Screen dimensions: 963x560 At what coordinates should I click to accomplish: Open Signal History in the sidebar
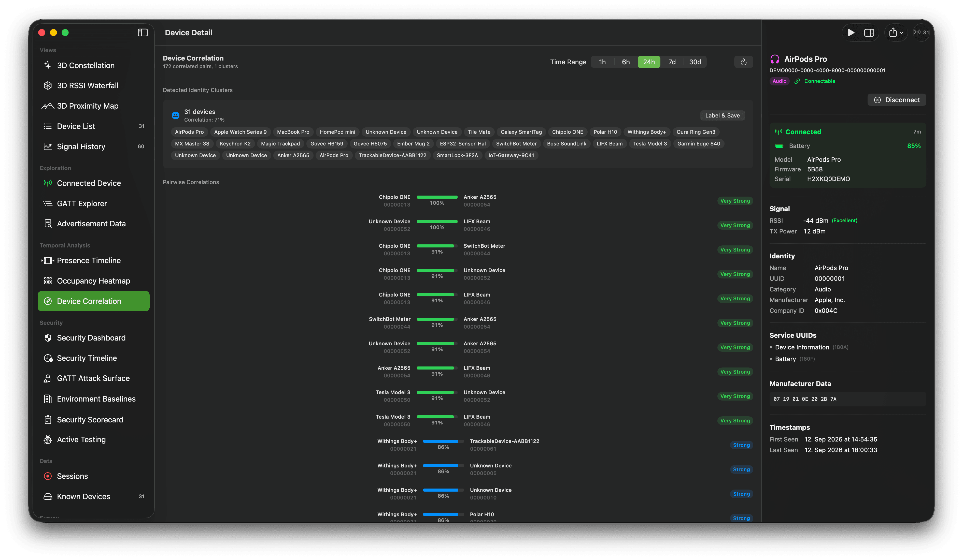tap(93, 146)
